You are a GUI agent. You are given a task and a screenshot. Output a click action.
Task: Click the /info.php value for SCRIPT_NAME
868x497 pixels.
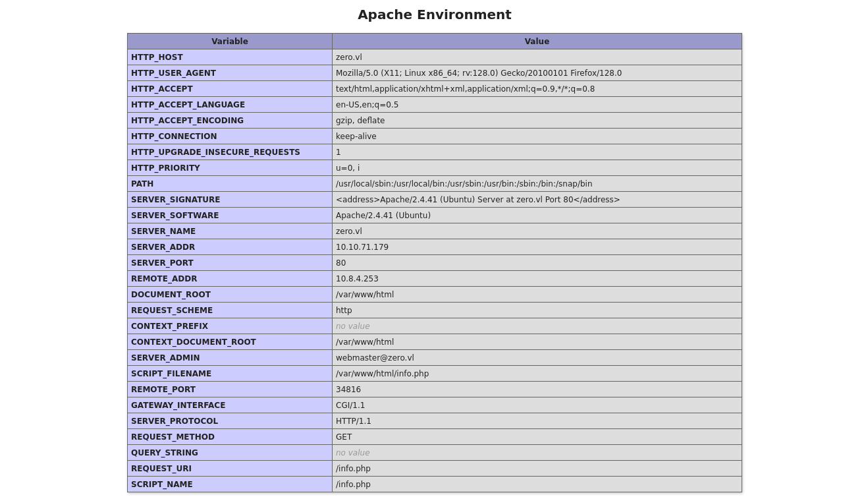point(353,484)
